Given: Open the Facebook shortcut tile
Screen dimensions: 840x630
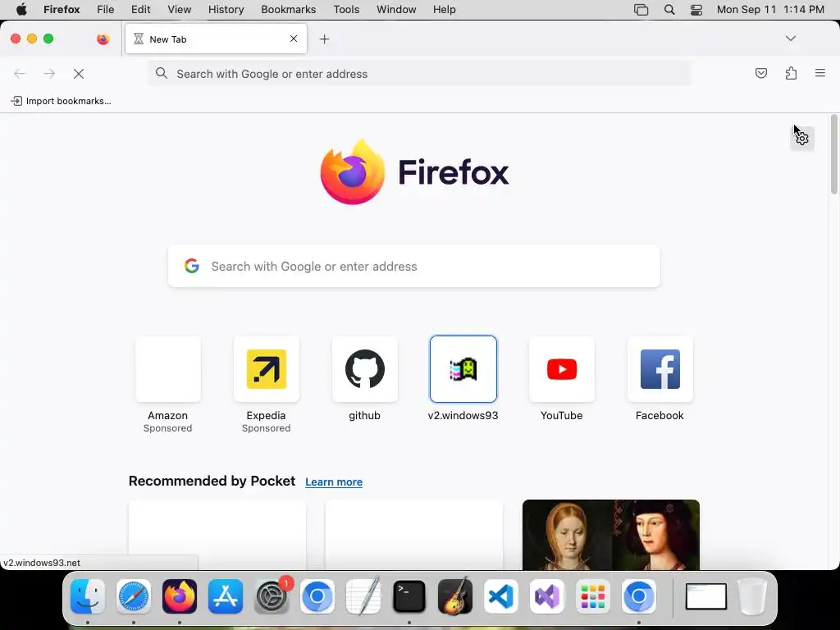Looking at the screenshot, I should (660, 369).
